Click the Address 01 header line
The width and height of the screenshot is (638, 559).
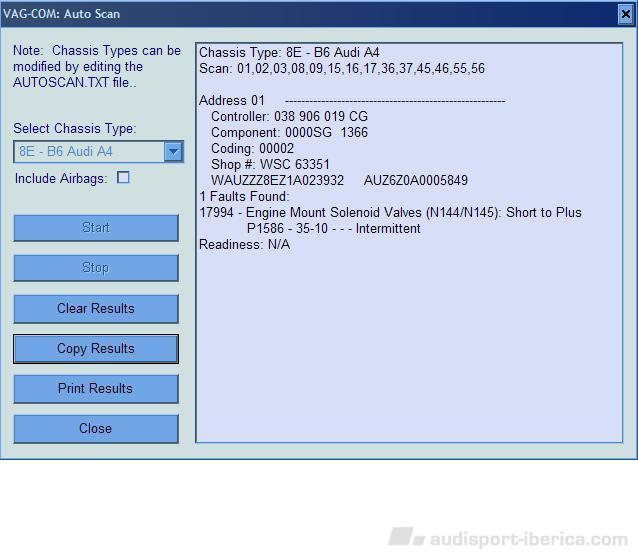(352, 100)
